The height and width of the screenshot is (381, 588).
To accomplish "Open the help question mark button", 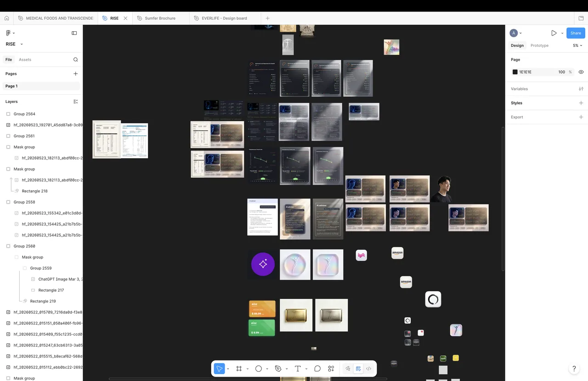I will (574, 369).
